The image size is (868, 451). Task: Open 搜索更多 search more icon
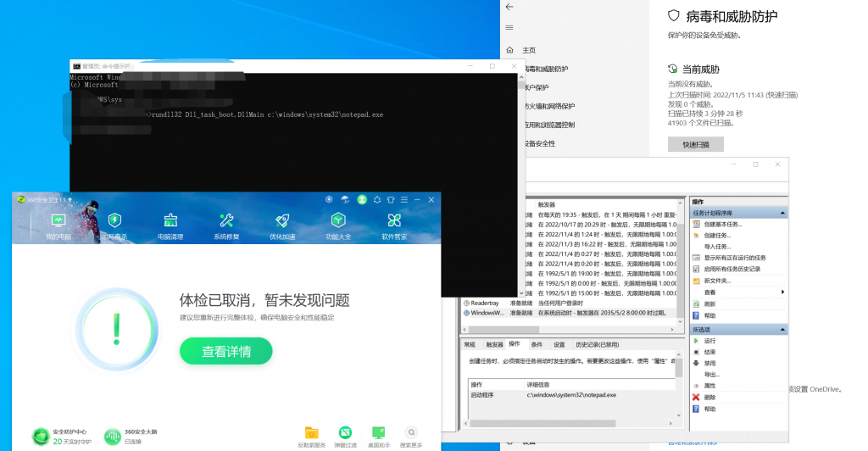coord(411,436)
